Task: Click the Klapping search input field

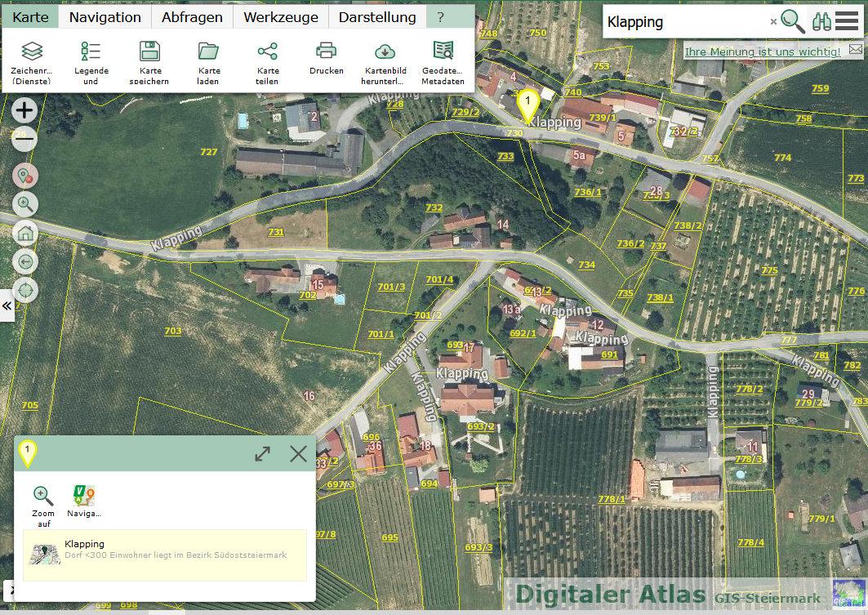Action: point(686,22)
